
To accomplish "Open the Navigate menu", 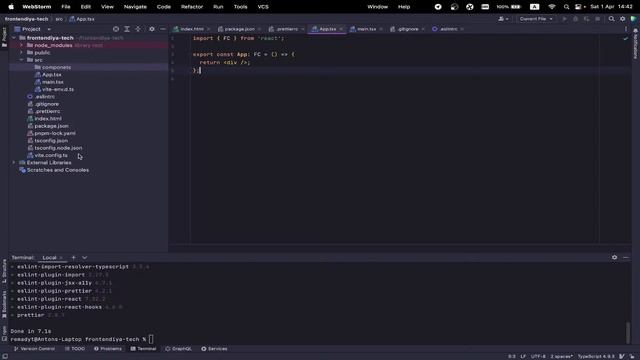I will [135, 7].
